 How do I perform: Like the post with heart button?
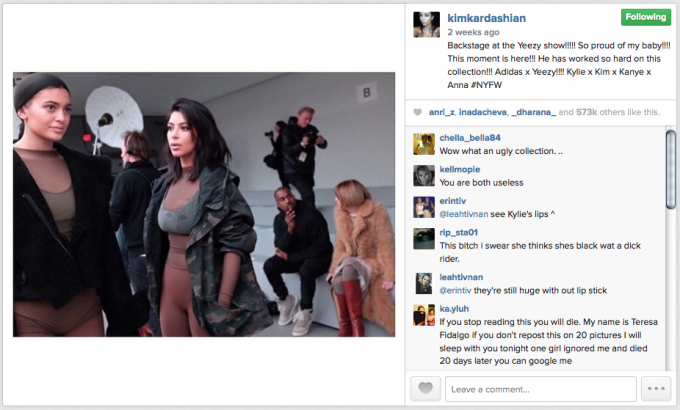[425, 388]
